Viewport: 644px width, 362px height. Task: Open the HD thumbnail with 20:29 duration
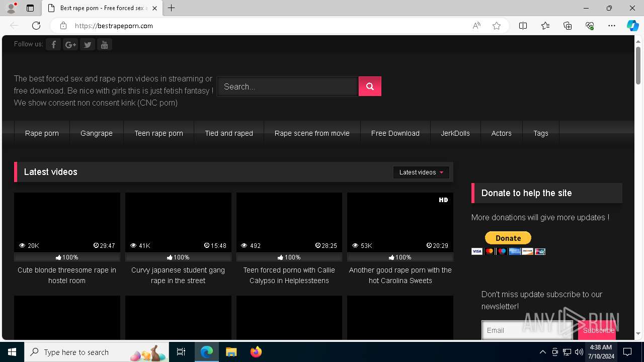point(400,222)
